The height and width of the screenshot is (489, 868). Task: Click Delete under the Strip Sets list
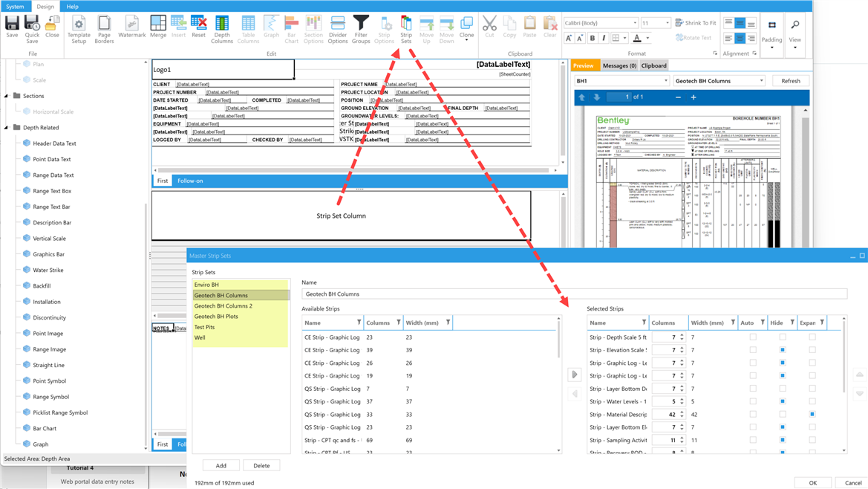(x=261, y=466)
